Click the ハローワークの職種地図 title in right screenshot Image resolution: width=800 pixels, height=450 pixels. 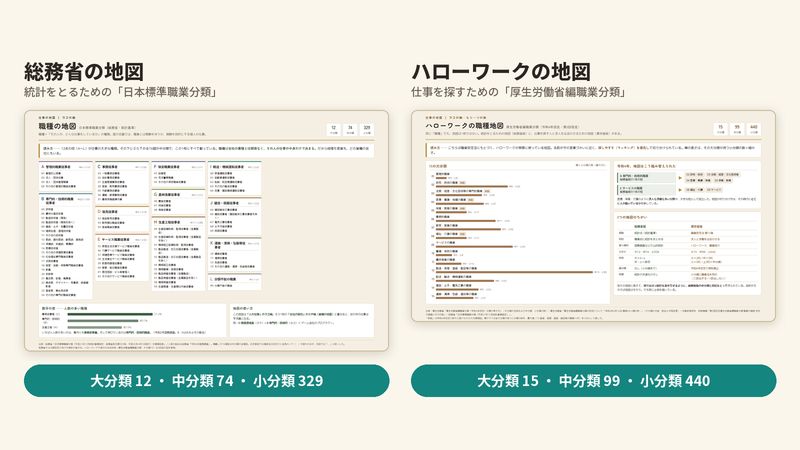tap(464, 126)
